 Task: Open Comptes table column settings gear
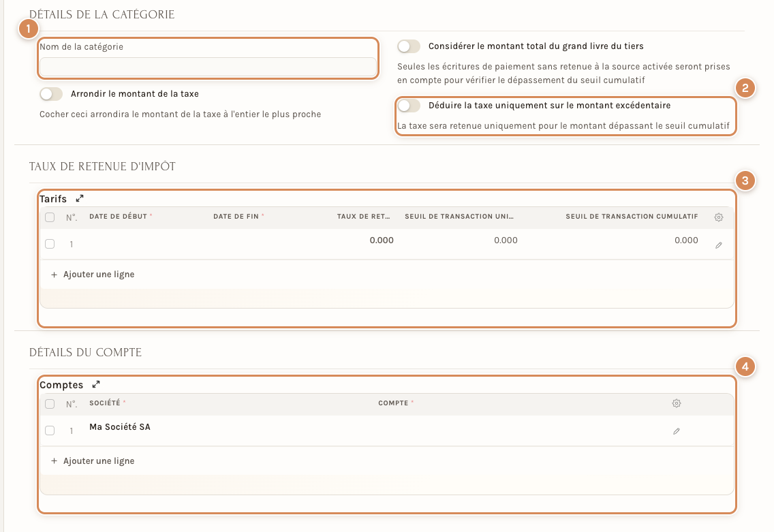click(677, 403)
